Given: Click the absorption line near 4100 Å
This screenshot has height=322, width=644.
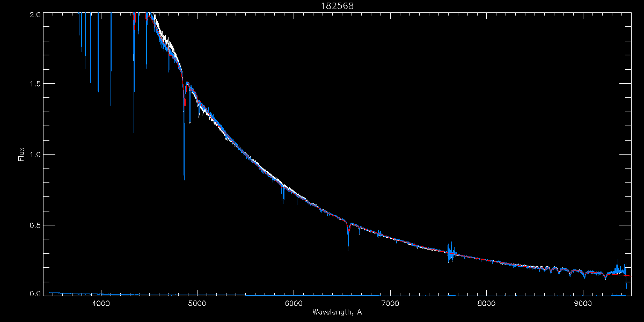Looking at the screenshot, I should pyautogui.click(x=111, y=59).
